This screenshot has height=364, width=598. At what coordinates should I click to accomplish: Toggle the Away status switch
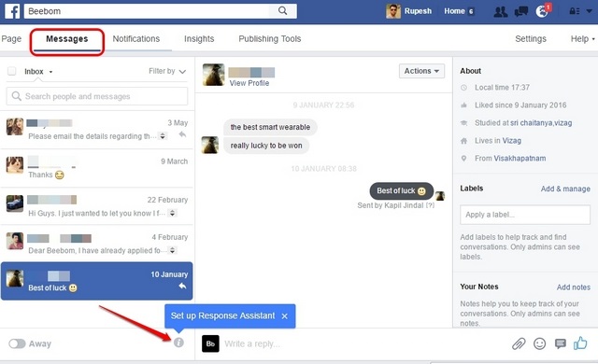17,343
